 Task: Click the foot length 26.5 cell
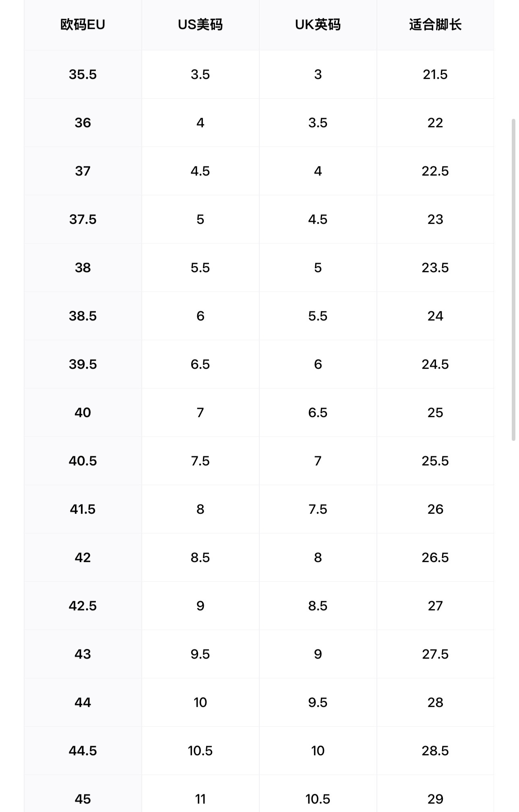click(x=435, y=558)
